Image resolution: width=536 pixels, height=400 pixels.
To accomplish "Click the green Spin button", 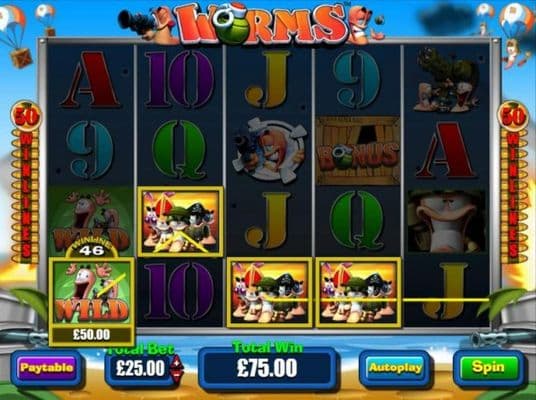I will pos(488,367).
